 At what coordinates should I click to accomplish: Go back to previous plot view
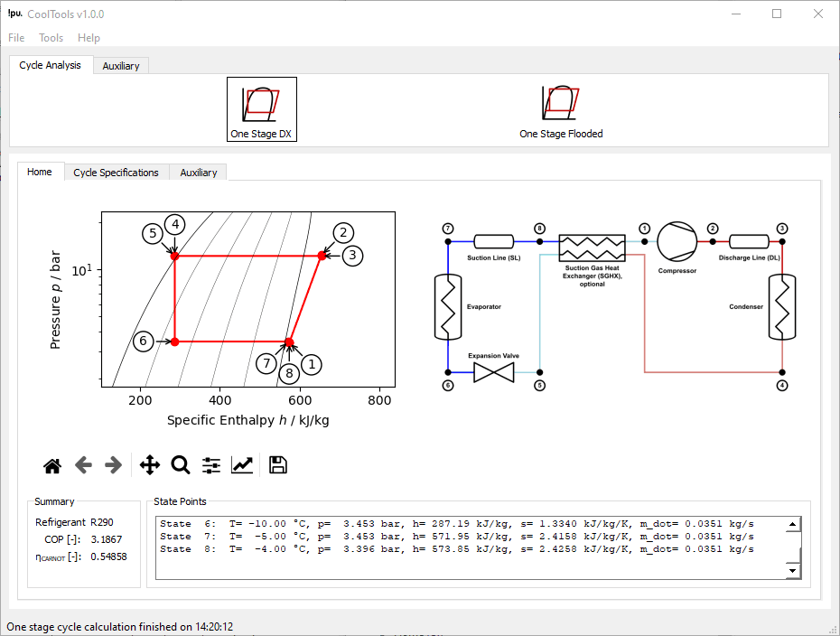[83, 465]
